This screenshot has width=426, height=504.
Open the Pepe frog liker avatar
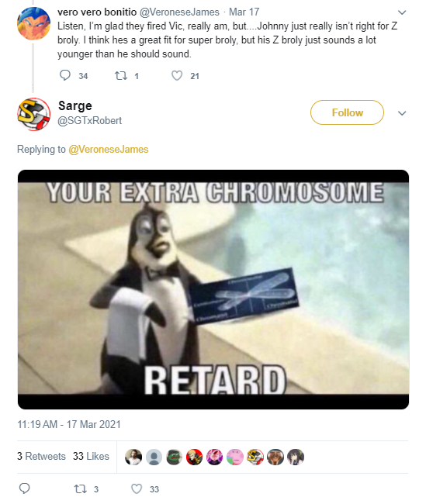click(174, 457)
